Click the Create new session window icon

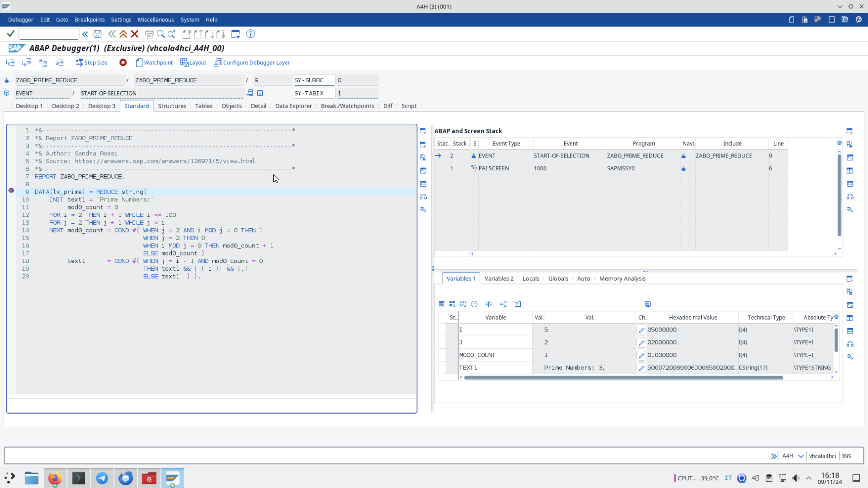(x=236, y=34)
